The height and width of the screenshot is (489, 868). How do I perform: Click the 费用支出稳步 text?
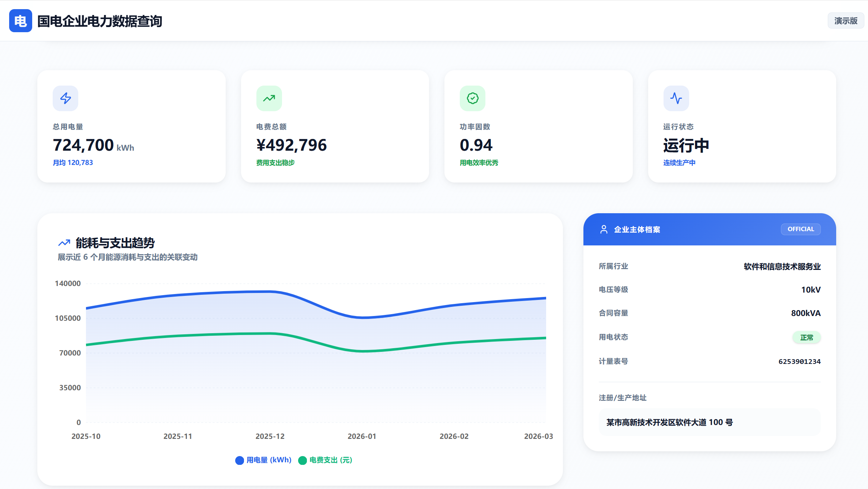point(275,163)
